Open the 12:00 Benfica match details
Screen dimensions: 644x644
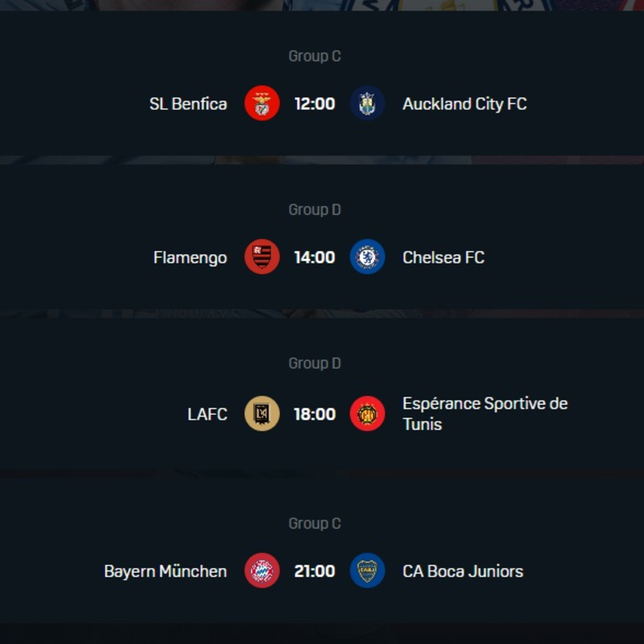pos(314,103)
